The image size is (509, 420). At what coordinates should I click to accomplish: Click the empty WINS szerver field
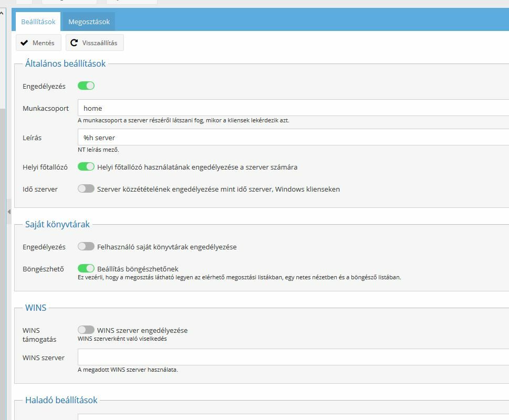point(293,357)
